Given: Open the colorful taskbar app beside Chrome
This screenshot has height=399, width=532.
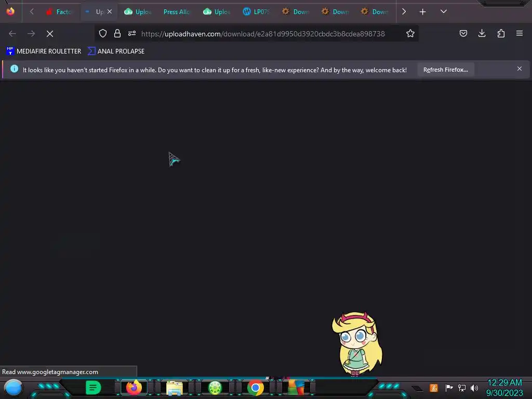Looking at the screenshot, I should tap(296, 388).
